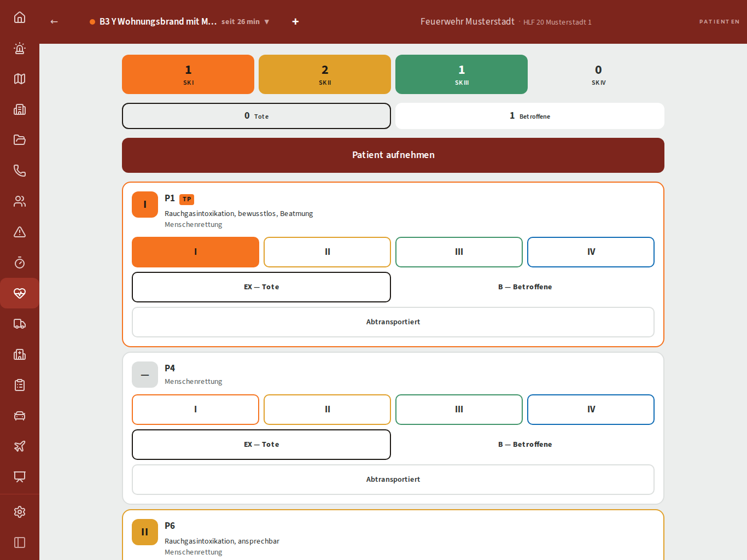The height and width of the screenshot is (560, 747).
Task: Filter by the SK II summary tile
Action: pyautogui.click(x=325, y=74)
